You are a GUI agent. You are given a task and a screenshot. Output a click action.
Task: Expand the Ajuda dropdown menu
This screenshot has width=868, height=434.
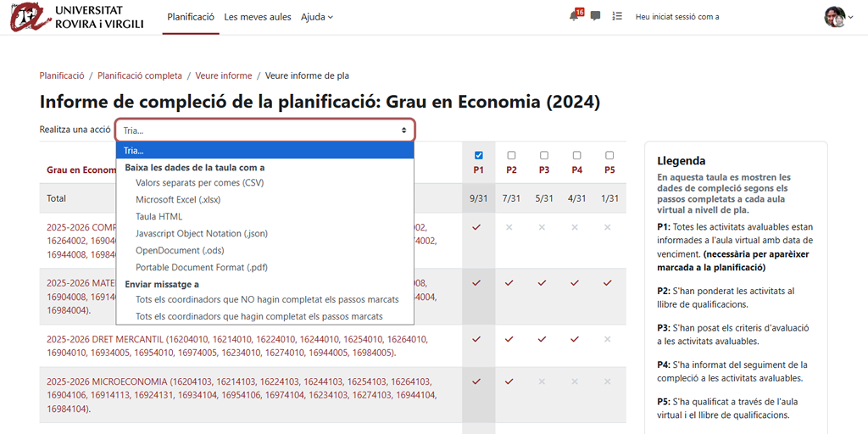317,17
